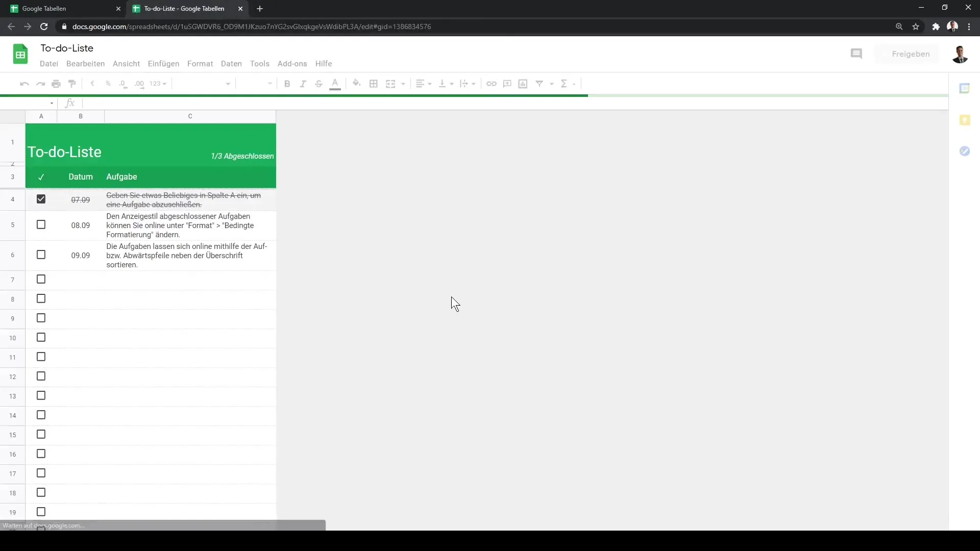
Task: Toggle the checked checkbox in row 4
Action: tap(40, 199)
